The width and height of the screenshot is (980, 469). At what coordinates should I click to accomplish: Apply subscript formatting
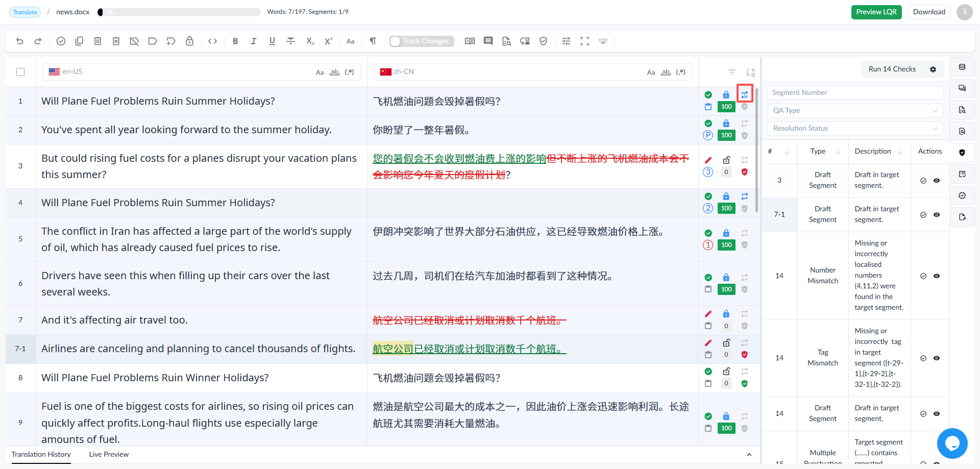[310, 41]
